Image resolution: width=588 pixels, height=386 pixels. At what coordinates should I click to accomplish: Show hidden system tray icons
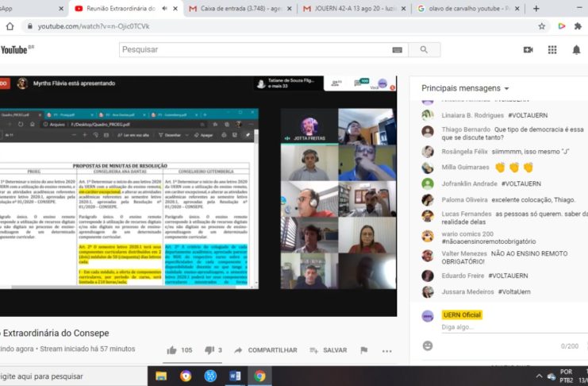click(538, 376)
